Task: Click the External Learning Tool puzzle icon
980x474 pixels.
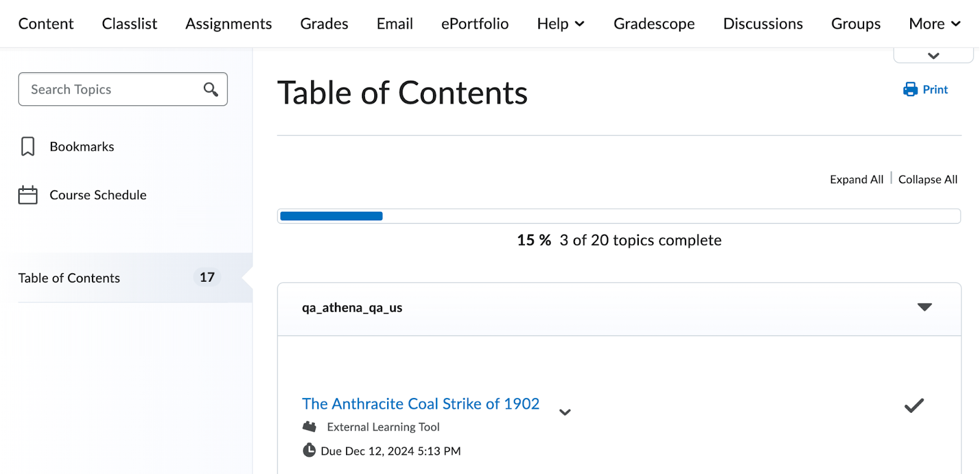Action: coord(310,427)
